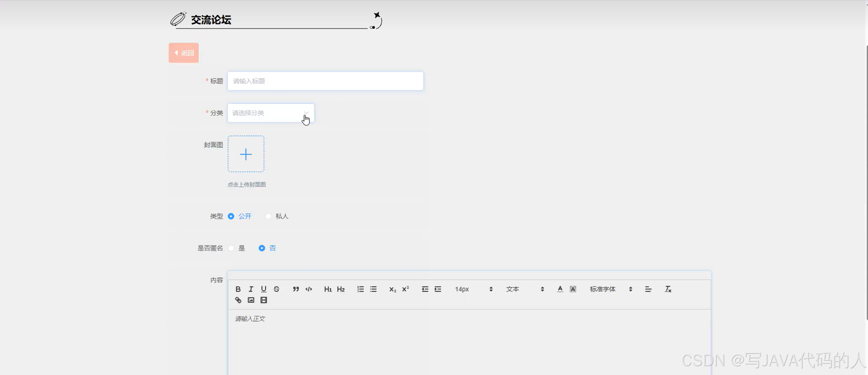The height and width of the screenshot is (375, 868).
Task: Insert a blockquote with quote icon
Action: 296,289
